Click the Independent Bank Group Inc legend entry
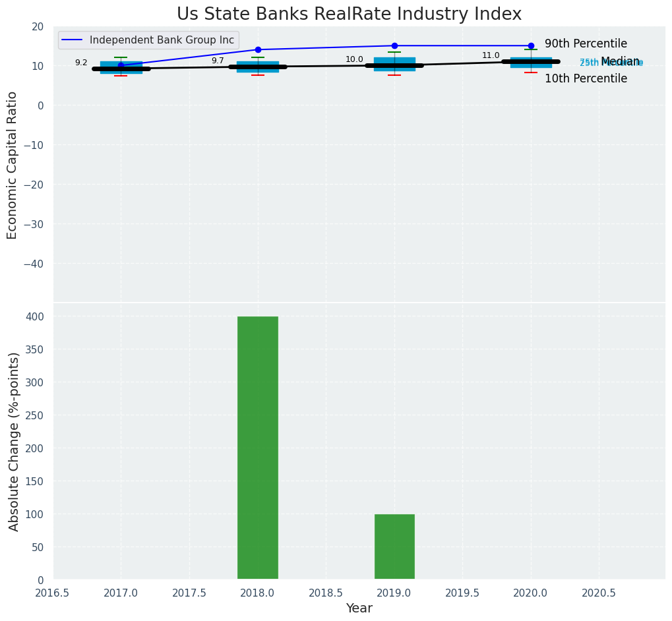Viewport: 672px width, 621px height. click(x=162, y=40)
